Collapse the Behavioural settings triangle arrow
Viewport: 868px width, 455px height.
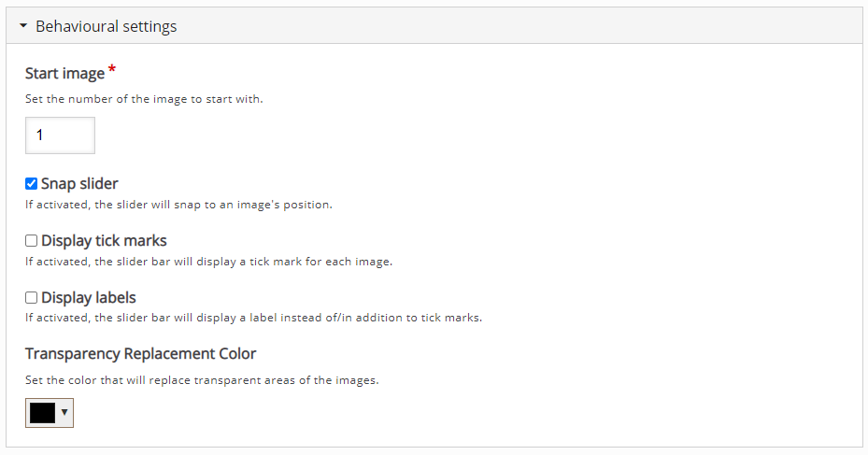pos(23,26)
